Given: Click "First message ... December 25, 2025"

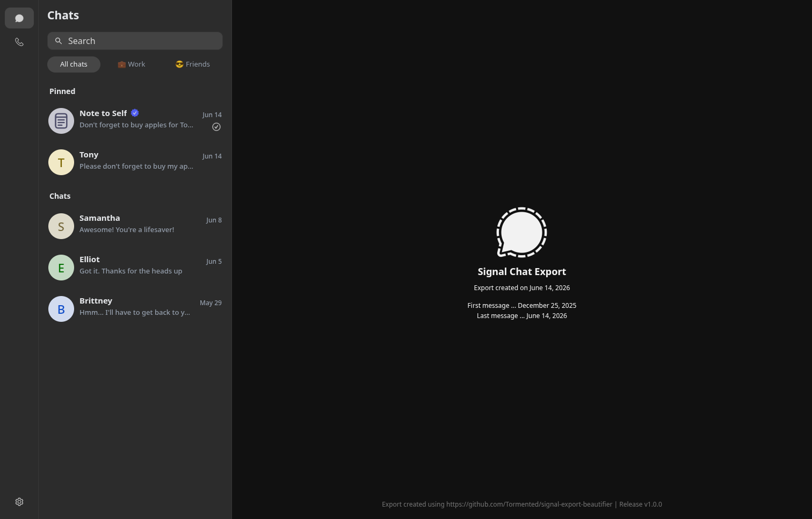Looking at the screenshot, I should pos(522,306).
